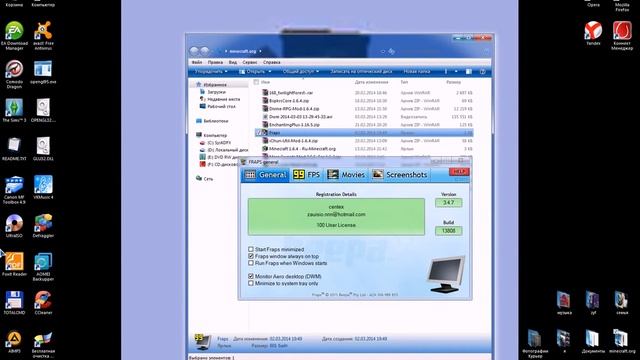Sort by Дата изменения column header
The height and width of the screenshot is (360, 640).
[371, 82]
